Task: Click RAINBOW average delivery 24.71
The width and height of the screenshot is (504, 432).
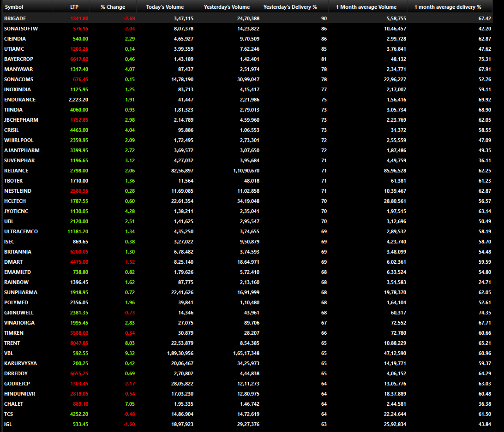Action: (485, 282)
